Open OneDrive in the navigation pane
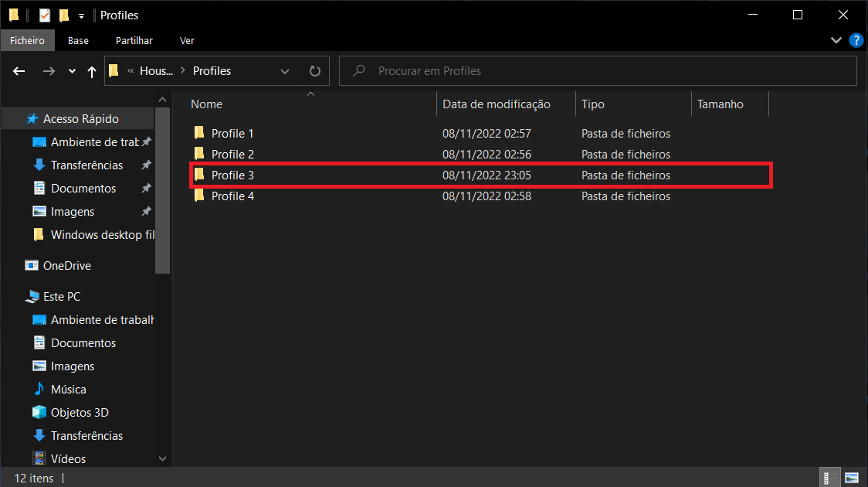Image resolution: width=868 pixels, height=487 pixels. (x=66, y=266)
